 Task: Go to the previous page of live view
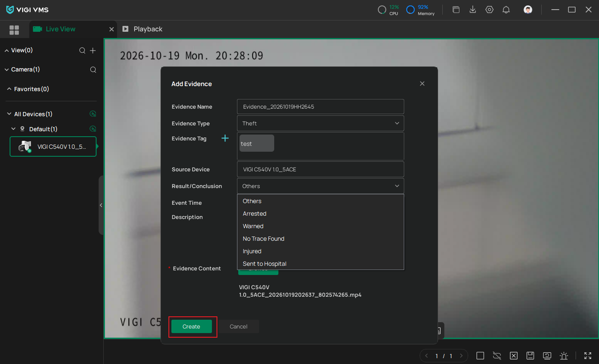pyautogui.click(x=426, y=356)
